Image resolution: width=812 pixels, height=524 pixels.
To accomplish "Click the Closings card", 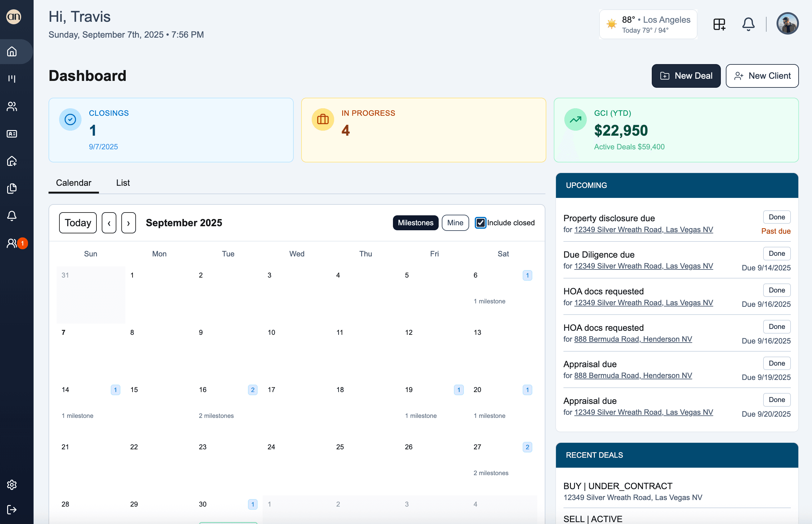I will coord(171,130).
